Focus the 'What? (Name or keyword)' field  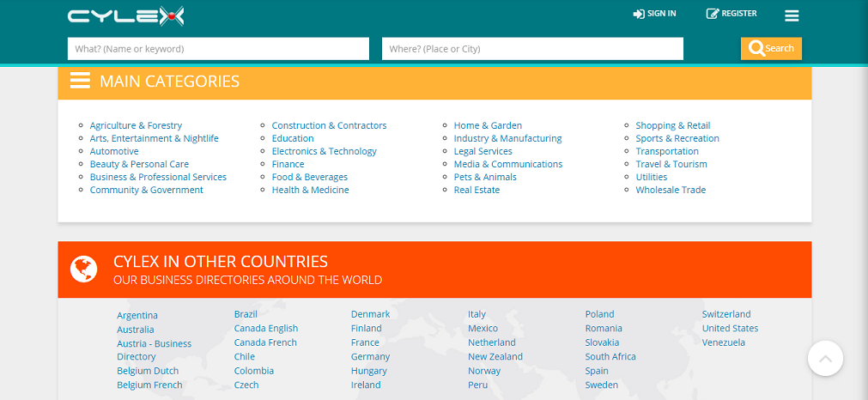[x=218, y=49]
